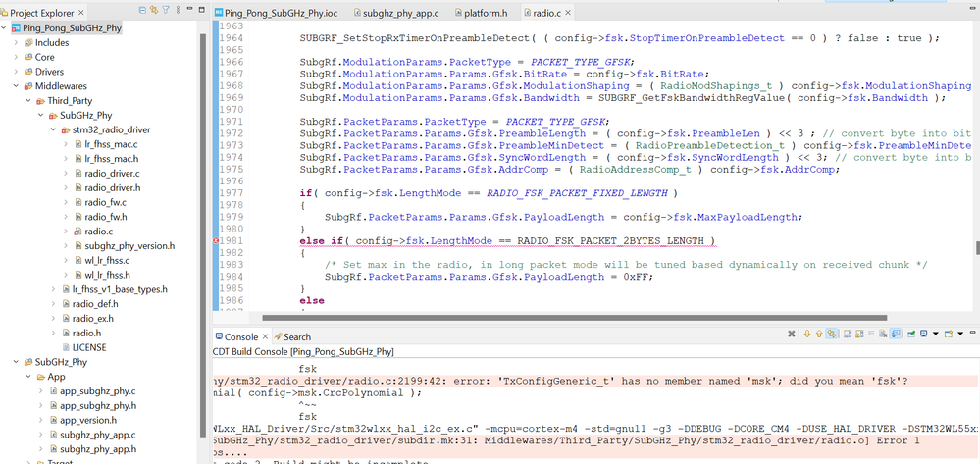Viewport: 980px width, 464px height.
Task: Minimize the Console view
Action: pos(972,332)
